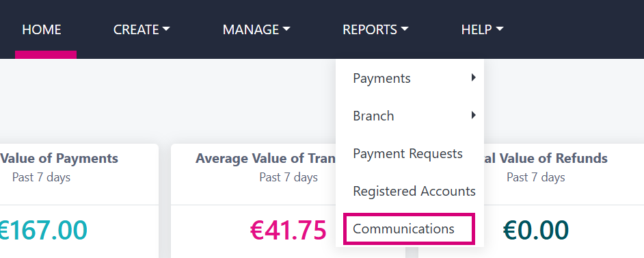Click the Branch submenu arrow
The image size is (644, 258).
(x=474, y=115)
